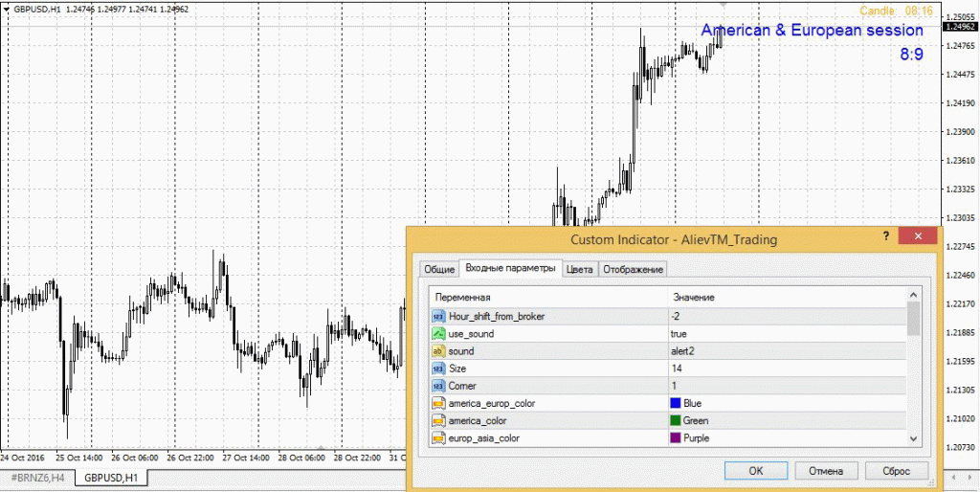Click the Отмена cancel button
This screenshot has height=492, width=980.
(x=826, y=470)
